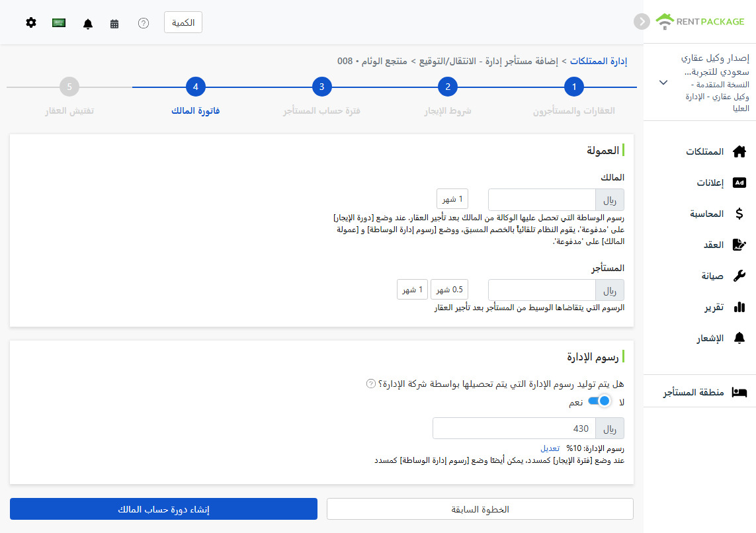This screenshot has height=533, width=756.
Task: Click the ريال prefix of tenant commission
Action: click(x=610, y=290)
